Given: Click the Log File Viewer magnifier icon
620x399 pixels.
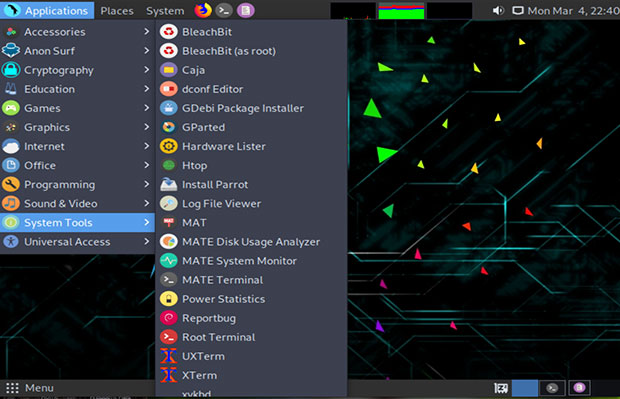Looking at the screenshot, I should pos(168,203).
